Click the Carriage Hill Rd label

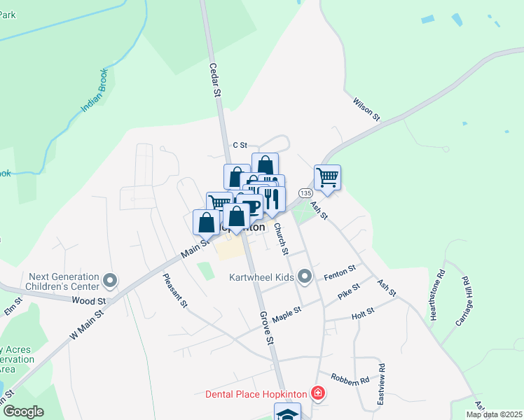(x=464, y=301)
